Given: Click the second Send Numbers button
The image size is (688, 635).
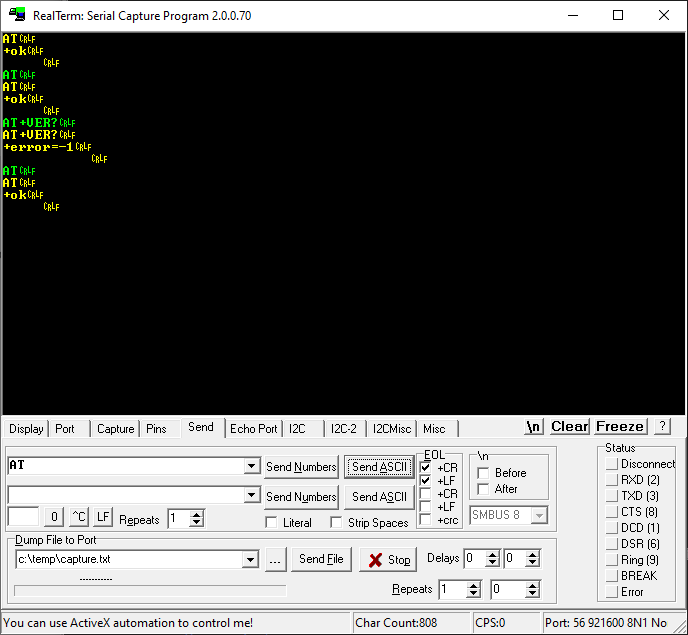Looking at the screenshot, I should click(x=301, y=497).
